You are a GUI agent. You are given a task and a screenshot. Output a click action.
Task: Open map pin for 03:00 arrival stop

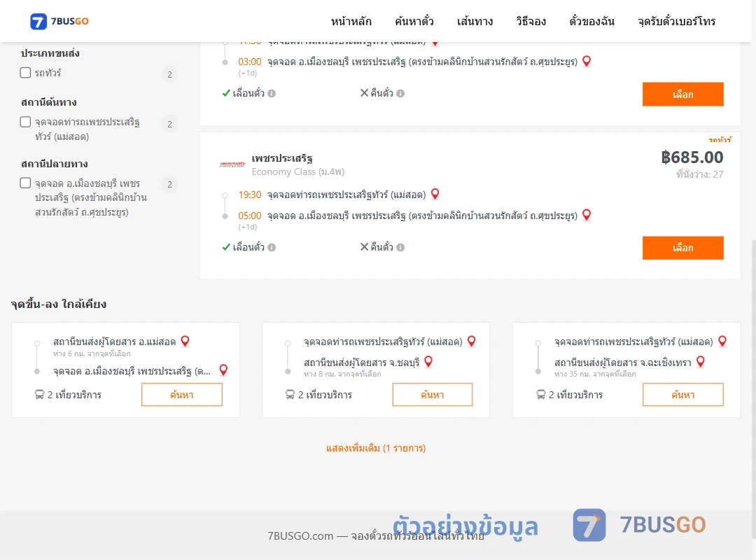click(x=587, y=62)
